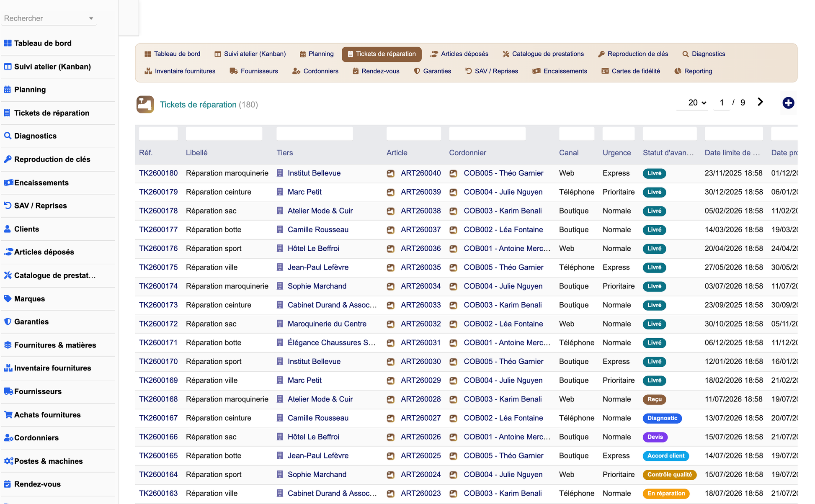Click the Tickets de réparation header icon
This screenshot has width=815, height=504.
[x=145, y=104]
